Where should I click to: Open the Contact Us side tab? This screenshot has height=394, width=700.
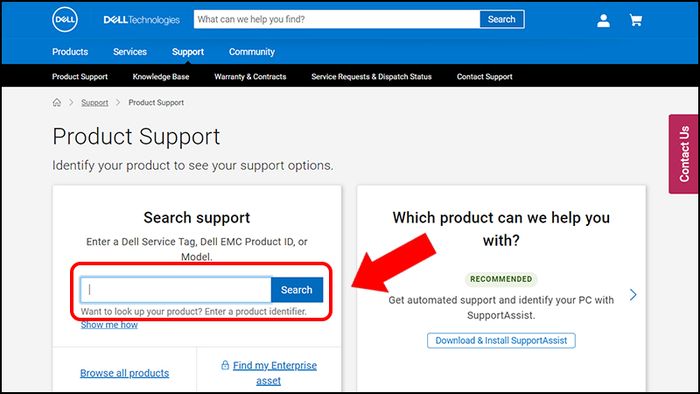click(x=684, y=154)
